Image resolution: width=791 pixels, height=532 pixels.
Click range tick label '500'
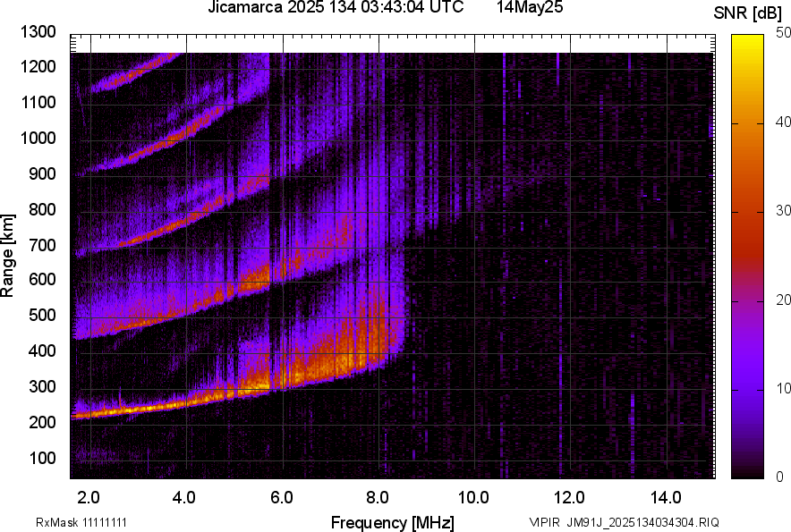coord(42,315)
